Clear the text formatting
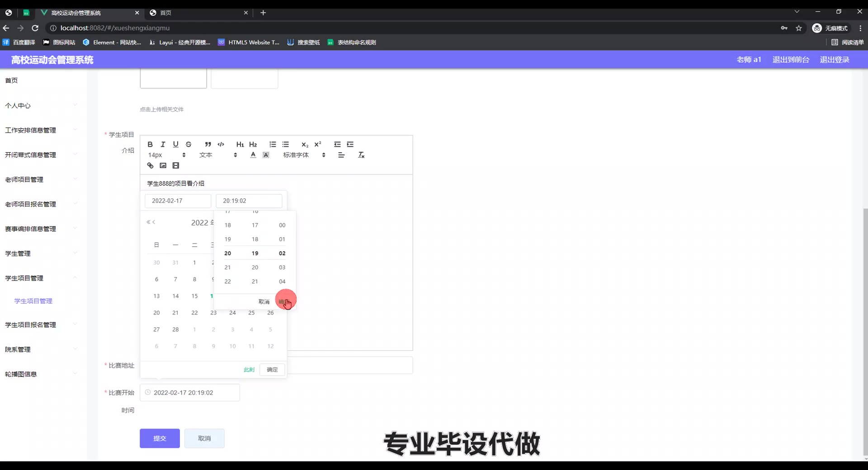Image resolution: width=868 pixels, height=470 pixels. click(361, 155)
